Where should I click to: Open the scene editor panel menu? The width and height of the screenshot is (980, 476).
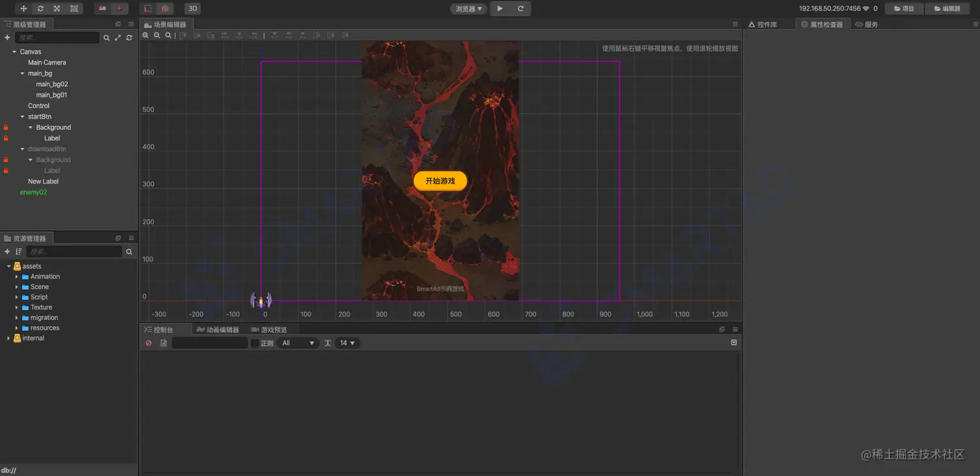pyautogui.click(x=735, y=24)
